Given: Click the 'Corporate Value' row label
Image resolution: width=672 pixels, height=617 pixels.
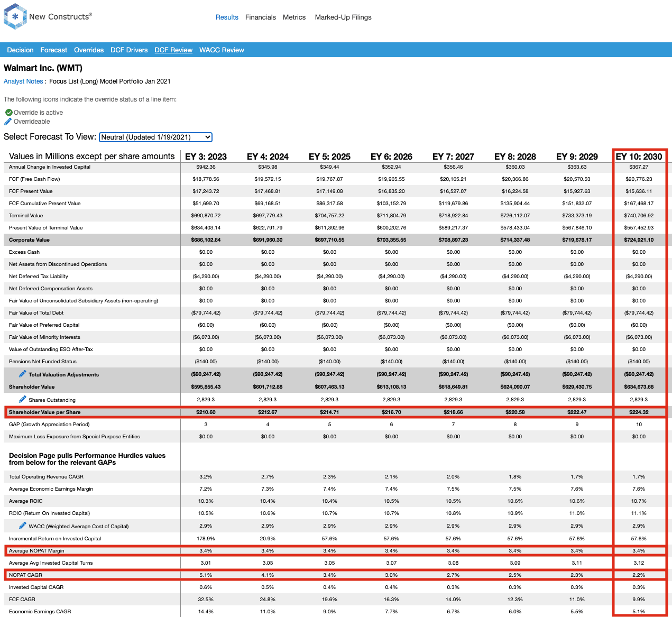Looking at the screenshot, I should coord(29,240).
